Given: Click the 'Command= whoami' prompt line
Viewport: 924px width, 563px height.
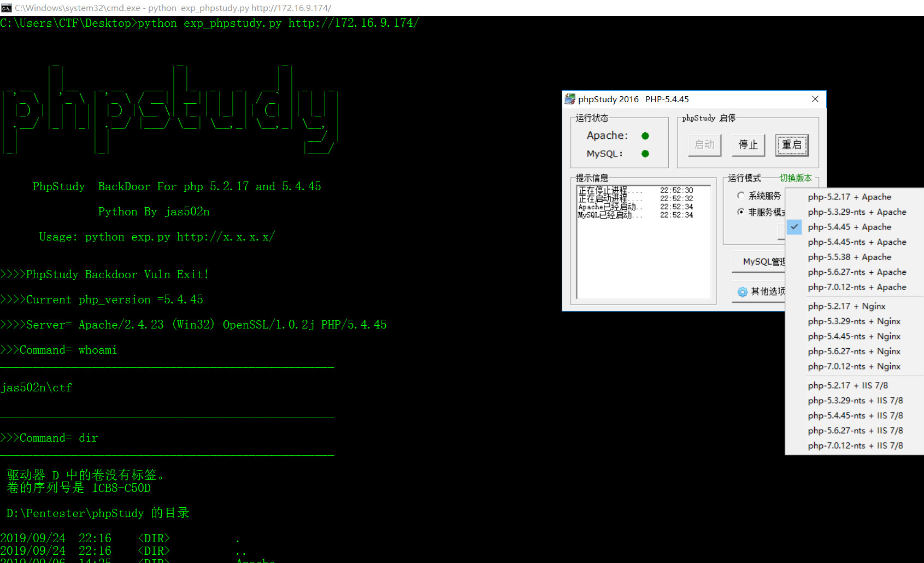Looking at the screenshot, I should 58,350.
